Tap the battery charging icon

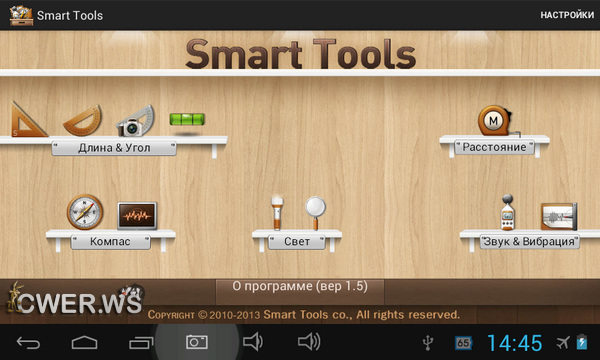[x=582, y=342]
